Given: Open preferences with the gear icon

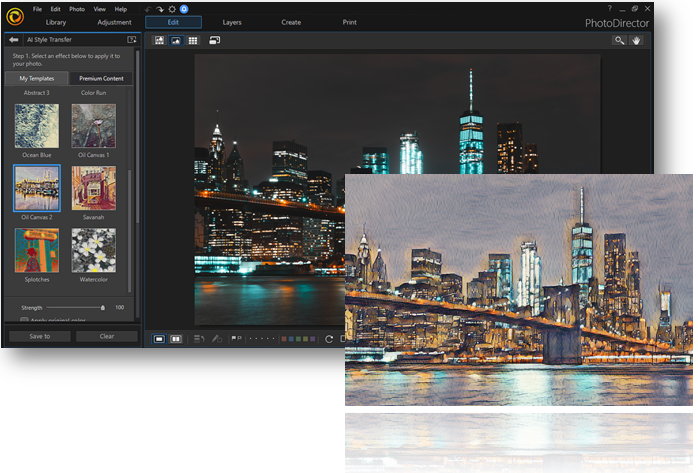Looking at the screenshot, I should click(x=171, y=9).
